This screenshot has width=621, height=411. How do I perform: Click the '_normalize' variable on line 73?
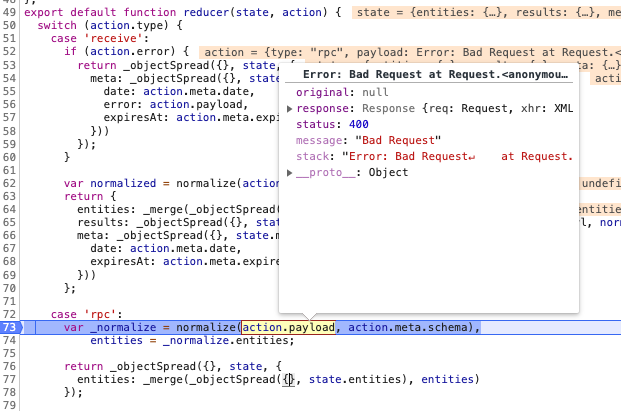(x=123, y=327)
